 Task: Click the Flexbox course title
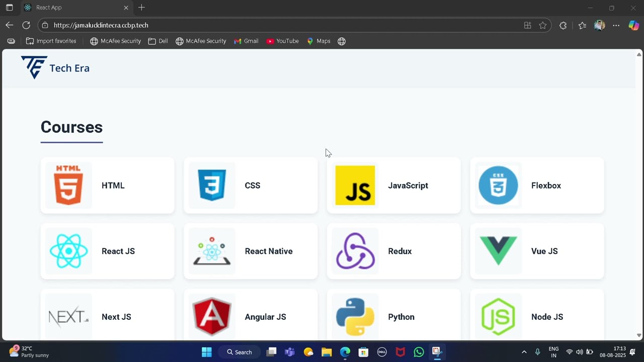546,186
